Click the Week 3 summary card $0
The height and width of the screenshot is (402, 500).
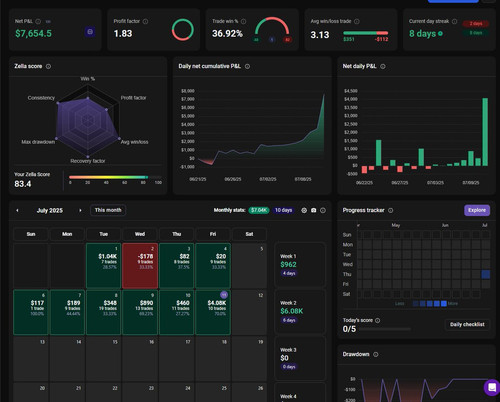tap(300, 358)
